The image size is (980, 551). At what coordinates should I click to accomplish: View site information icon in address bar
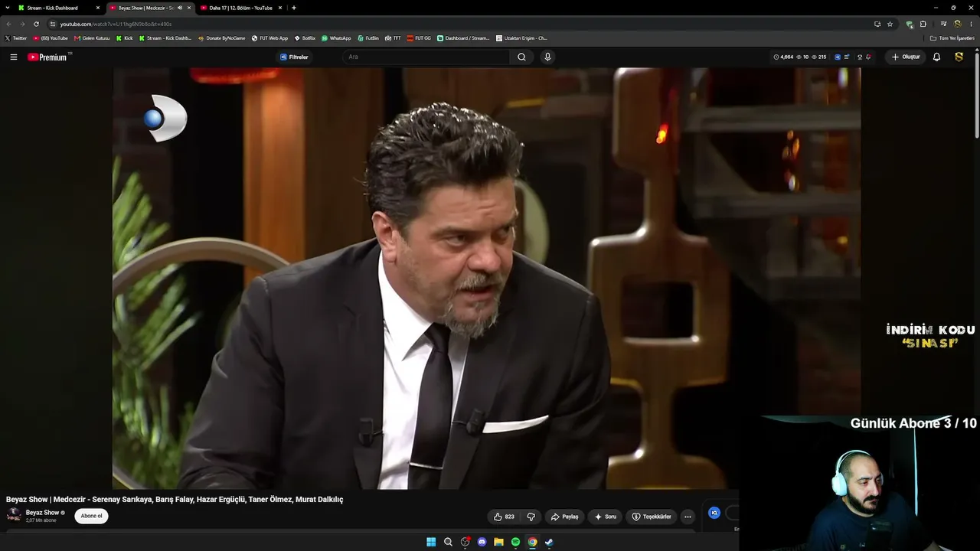pos(53,24)
